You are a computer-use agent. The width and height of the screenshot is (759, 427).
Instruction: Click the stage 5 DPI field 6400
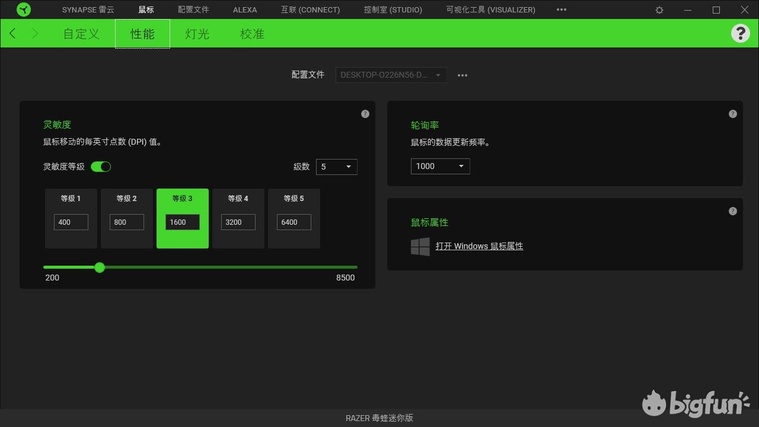point(294,222)
